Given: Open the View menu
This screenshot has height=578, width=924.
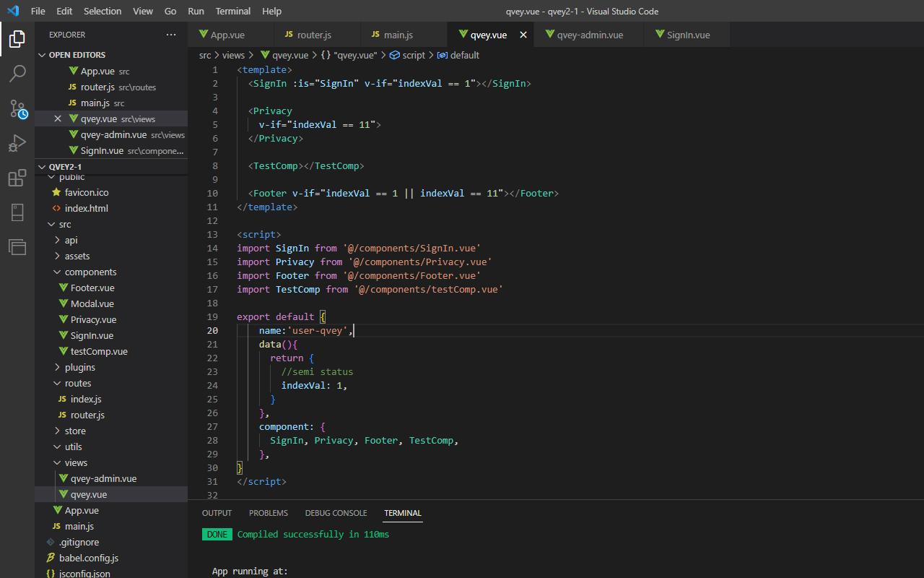Looking at the screenshot, I should (143, 11).
